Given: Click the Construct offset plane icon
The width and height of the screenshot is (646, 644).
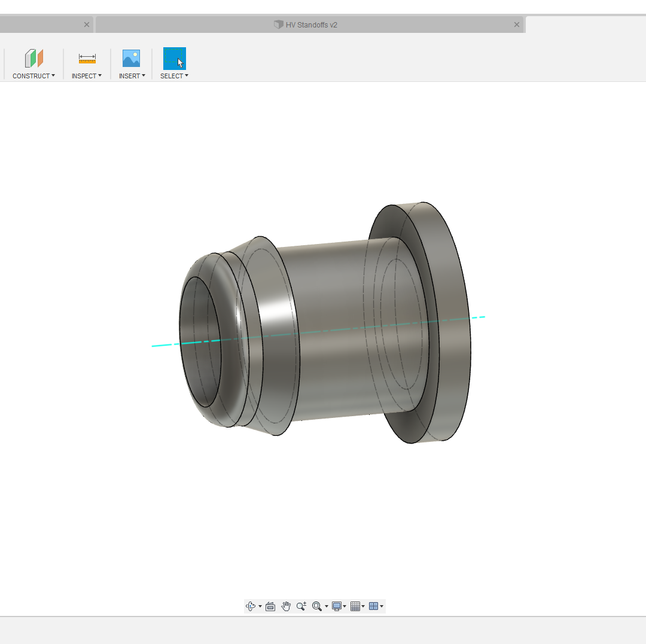Looking at the screenshot, I should [34, 59].
